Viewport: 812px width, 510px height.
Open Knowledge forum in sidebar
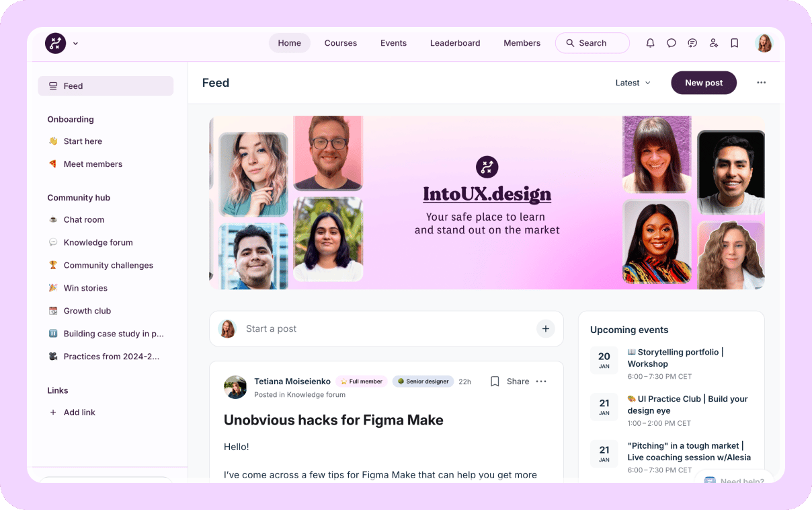click(x=98, y=242)
